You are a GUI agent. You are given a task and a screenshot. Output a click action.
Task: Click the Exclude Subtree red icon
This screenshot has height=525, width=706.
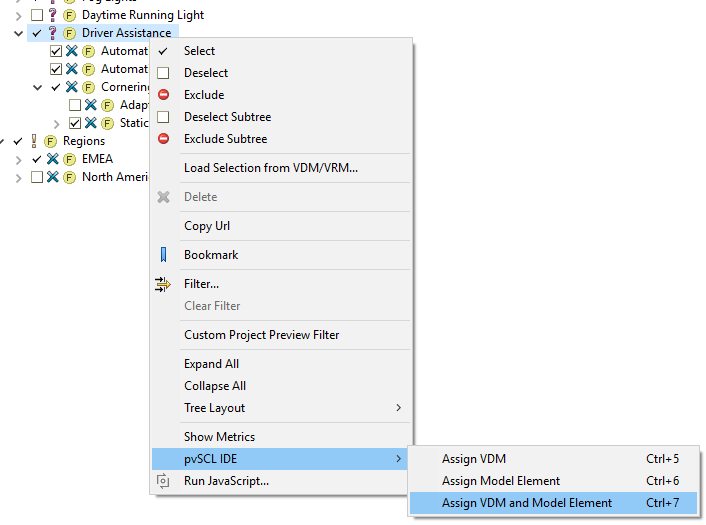coord(163,139)
